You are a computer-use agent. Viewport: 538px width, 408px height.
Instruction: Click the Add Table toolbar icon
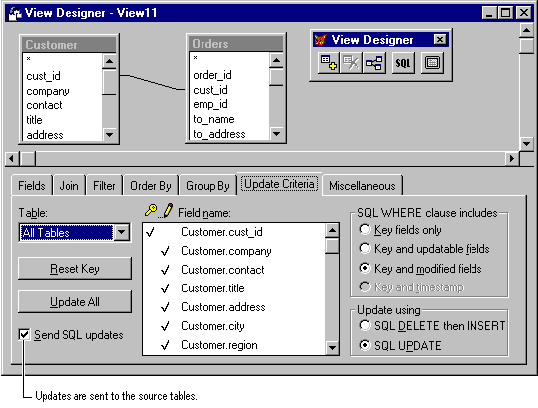coord(328,63)
